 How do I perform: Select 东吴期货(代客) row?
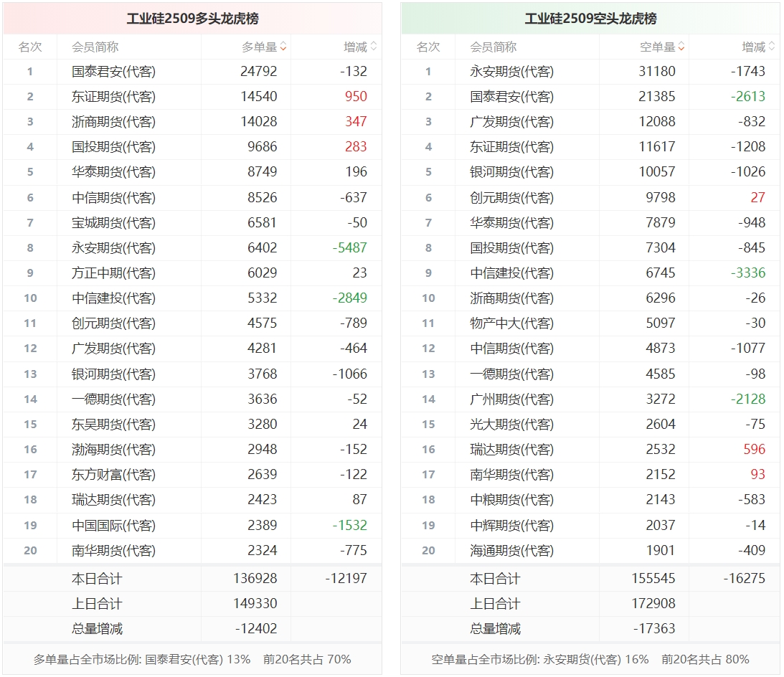pyautogui.click(x=192, y=424)
